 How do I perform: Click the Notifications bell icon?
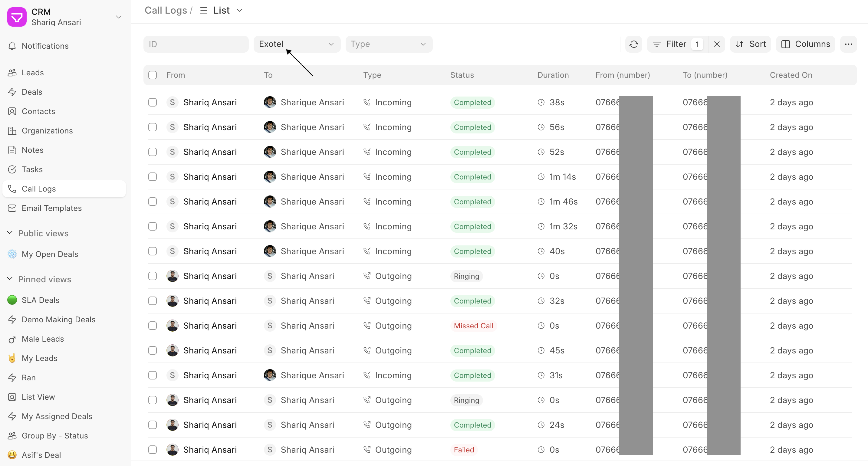12,46
